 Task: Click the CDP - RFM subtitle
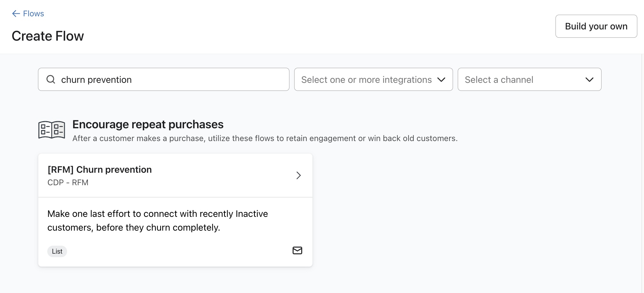click(x=68, y=183)
